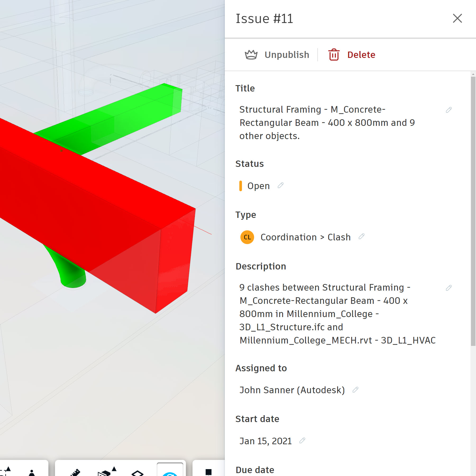Viewport: 476px width, 476px height.
Task: Click the Model Browser structure icon
Action: 208,472
